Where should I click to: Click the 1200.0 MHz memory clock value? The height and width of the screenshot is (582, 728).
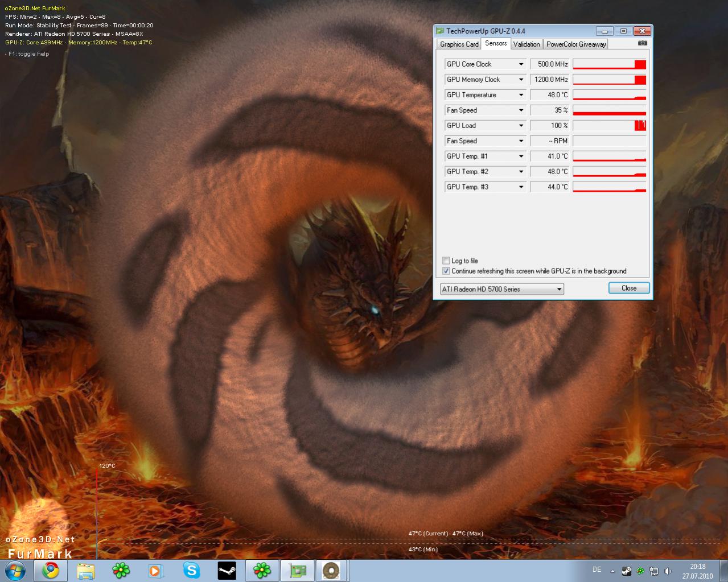(x=550, y=80)
